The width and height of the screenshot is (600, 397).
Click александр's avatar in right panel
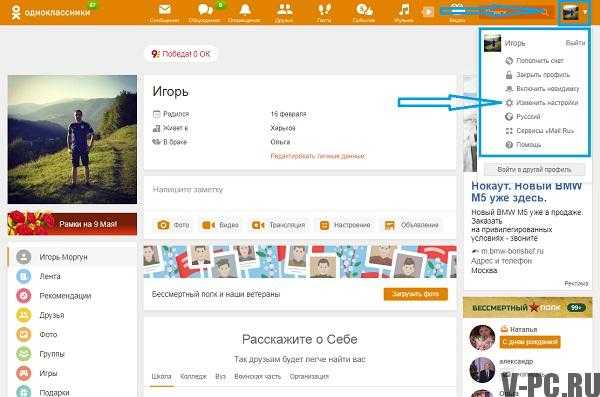click(482, 370)
